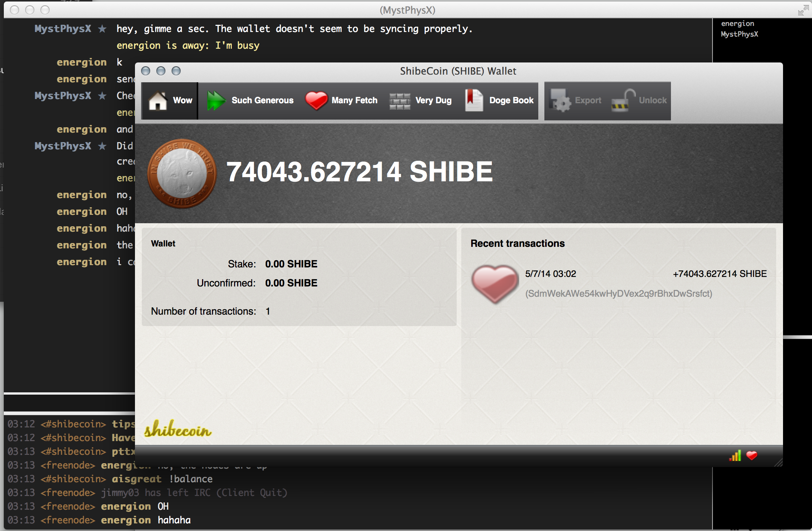Viewport: 812px width, 531px height.
Task: Click the brick wall Very Dug icon
Action: 400,101
